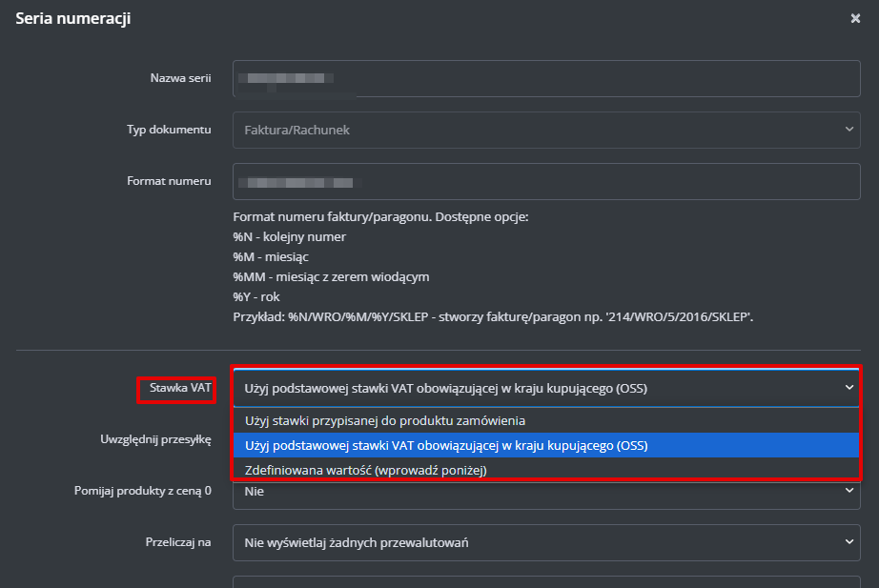This screenshot has width=879, height=588.
Task: Close the Seria numeracji dialog
Action: (855, 18)
